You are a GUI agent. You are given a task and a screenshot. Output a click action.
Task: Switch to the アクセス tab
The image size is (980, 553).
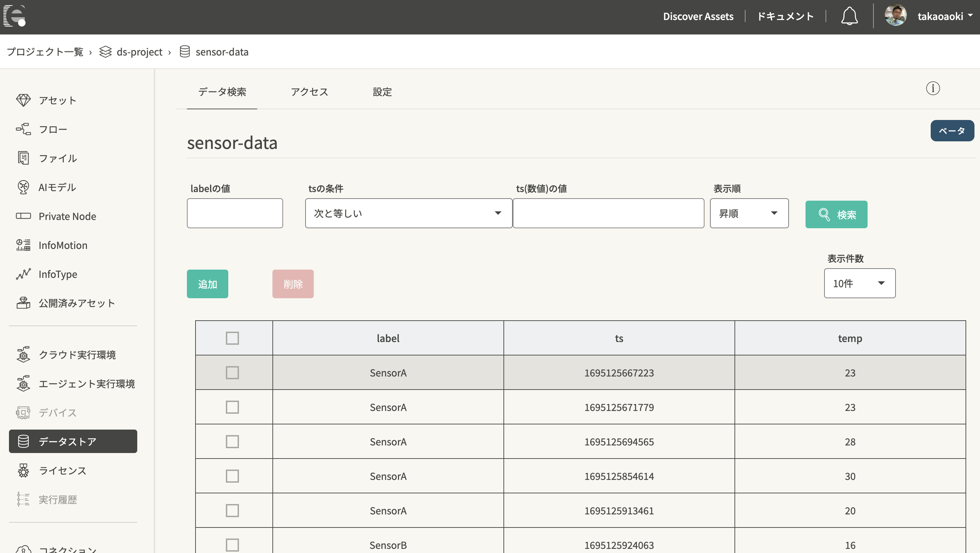[309, 92]
